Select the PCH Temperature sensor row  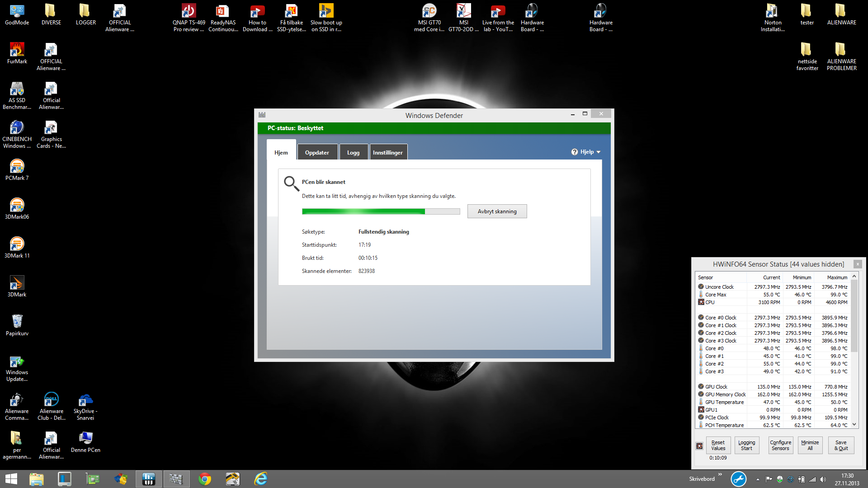[x=773, y=425]
